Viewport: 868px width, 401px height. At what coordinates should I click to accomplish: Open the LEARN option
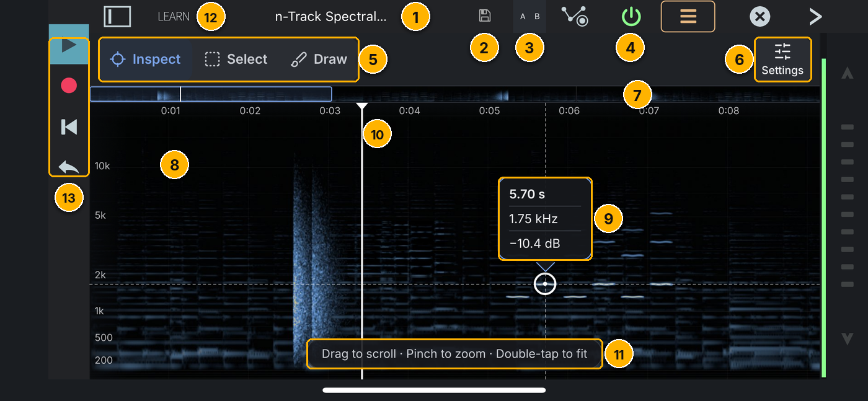(x=174, y=17)
